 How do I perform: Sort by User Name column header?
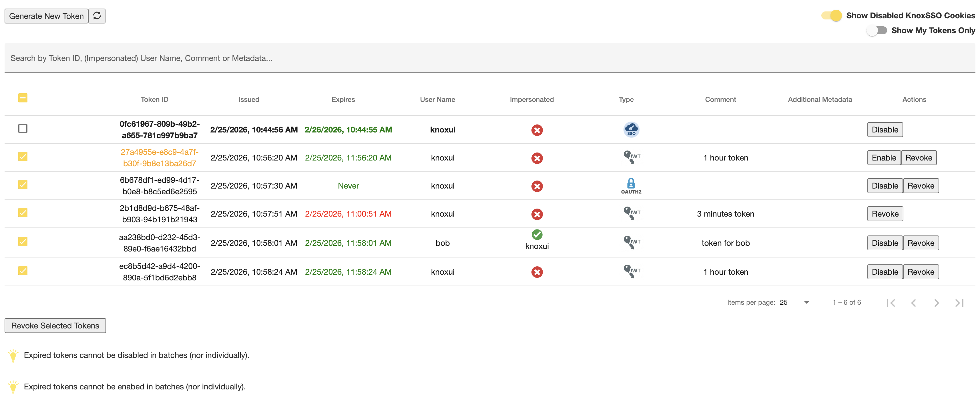click(x=437, y=99)
